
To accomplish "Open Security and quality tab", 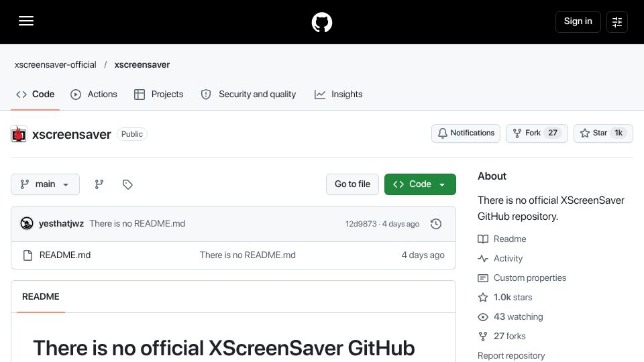I will [x=248, y=95].
